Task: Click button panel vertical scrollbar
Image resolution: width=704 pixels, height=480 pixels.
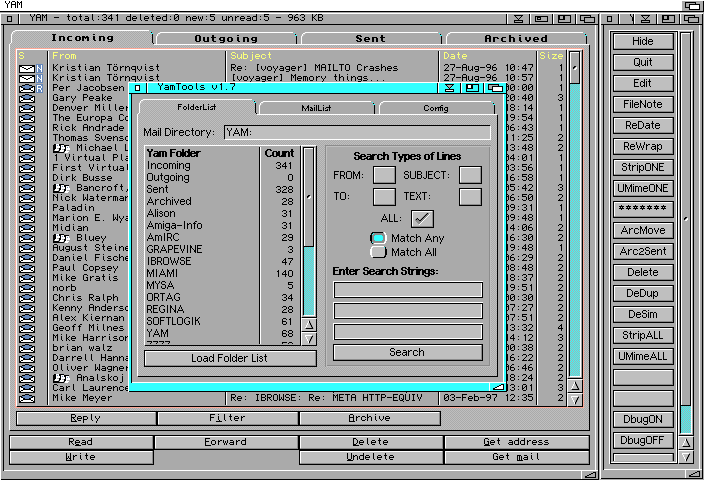Action: 686,233
